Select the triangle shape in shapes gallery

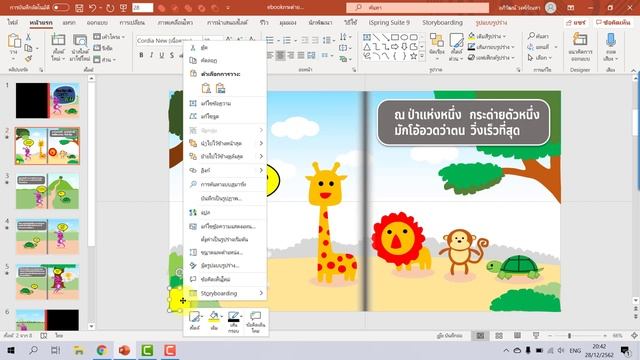pyautogui.click(x=367, y=47)
